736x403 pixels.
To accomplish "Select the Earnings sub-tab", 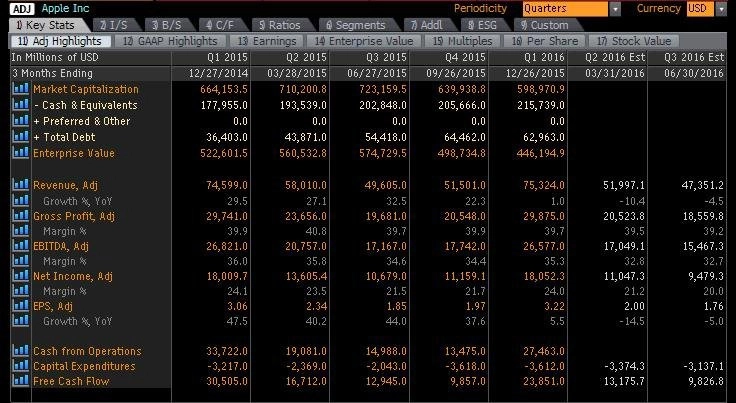I will pos(267,41).
